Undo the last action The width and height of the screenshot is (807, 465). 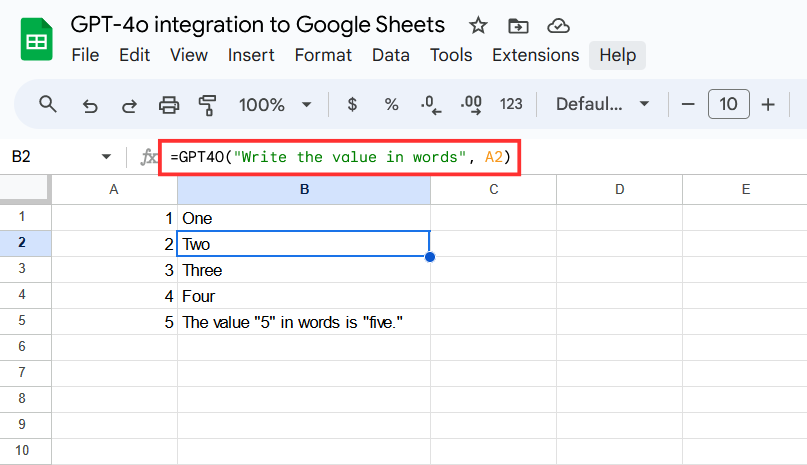(x=90, y=106)
